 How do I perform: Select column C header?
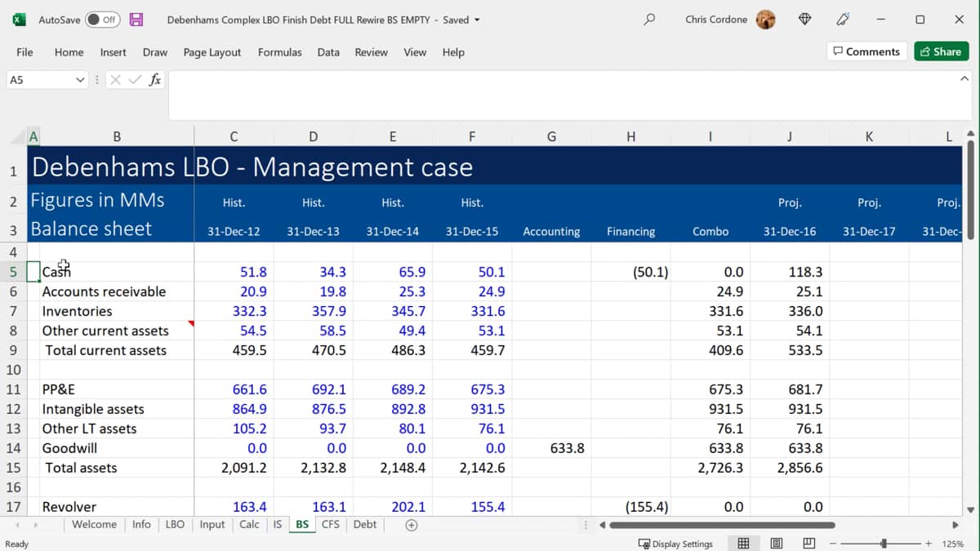click(x=234, y=136)
